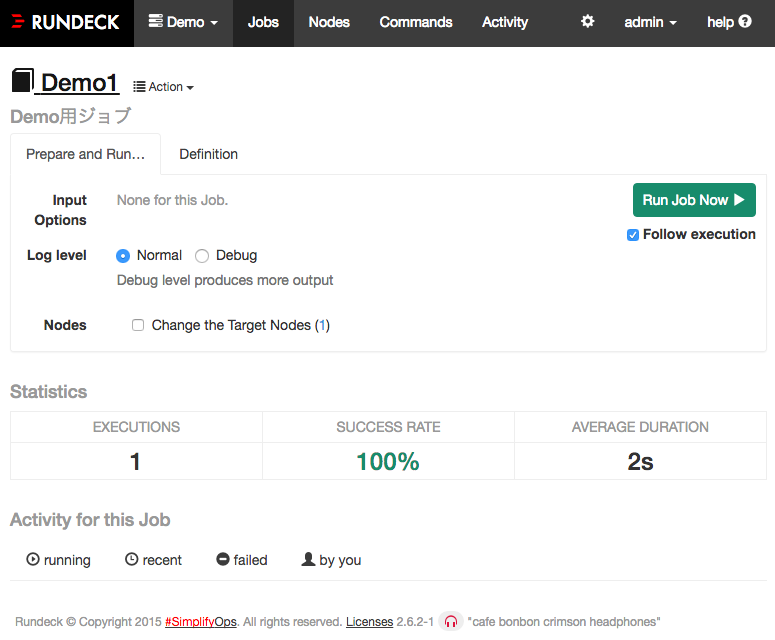Screen dimensions: 775x640
Task: Select the Debug log level radio
Action: pos(202,256)
